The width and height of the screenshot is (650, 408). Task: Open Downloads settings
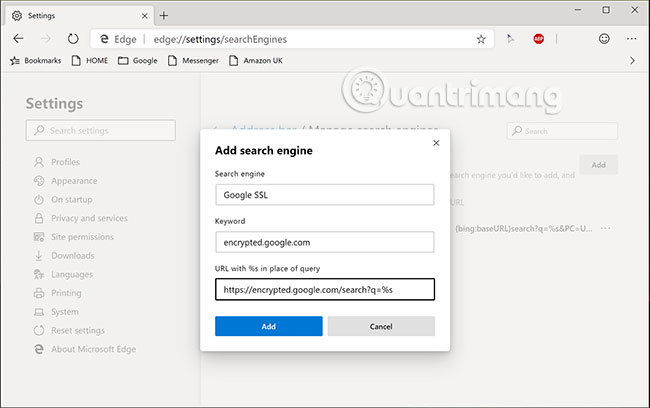64,255
